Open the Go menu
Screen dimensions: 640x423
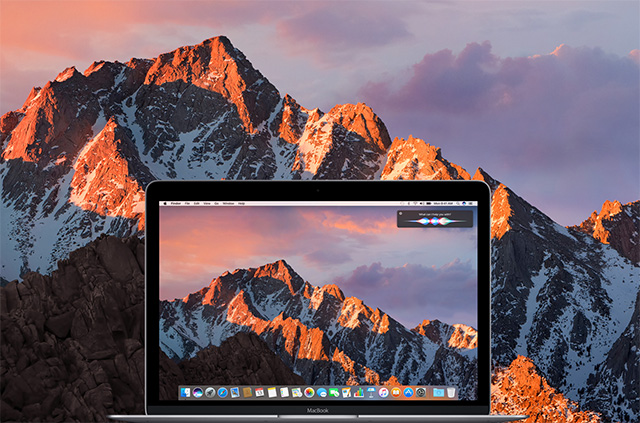(x=217, y=204)
